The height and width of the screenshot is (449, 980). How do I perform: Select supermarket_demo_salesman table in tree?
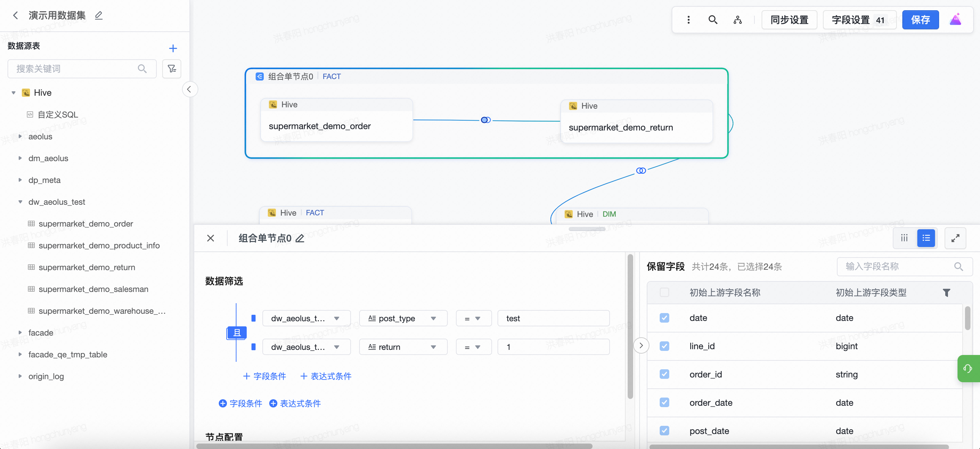(93, 289)
